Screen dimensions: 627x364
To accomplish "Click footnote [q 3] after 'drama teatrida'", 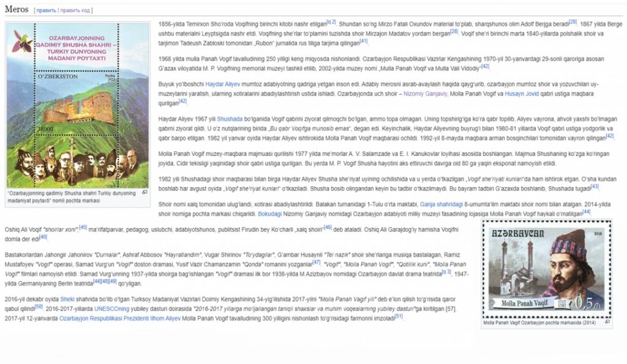I will (x=446, y=272).
